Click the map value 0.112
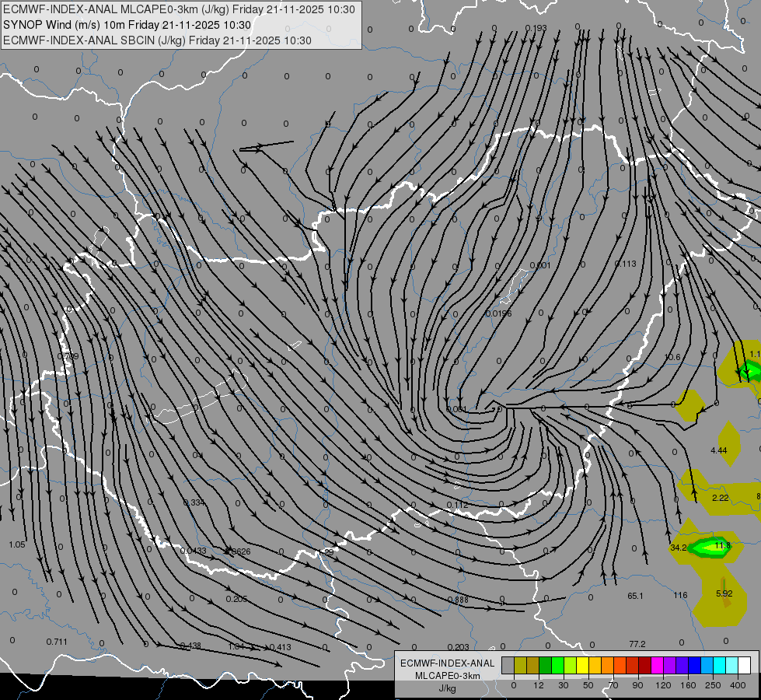Image resolution: width=761 pixels, height=700 pixels. point(458,505)
